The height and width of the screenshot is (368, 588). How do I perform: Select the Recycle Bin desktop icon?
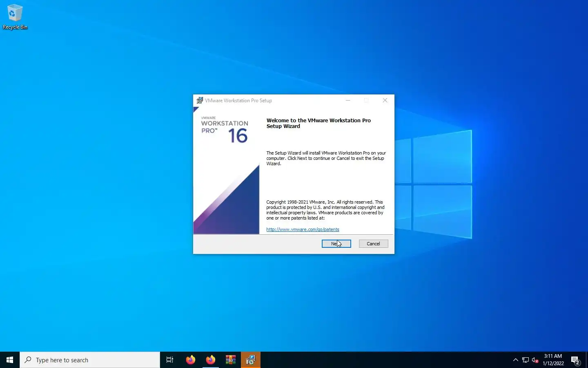[15, 17]
